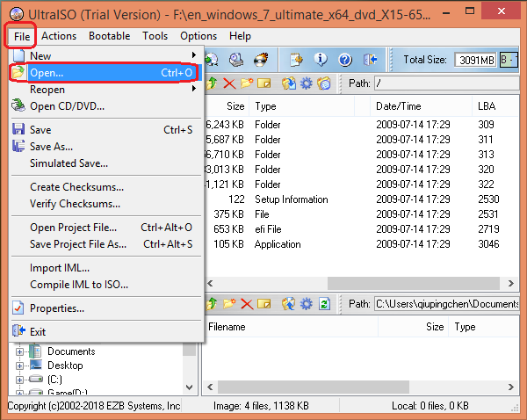Select the Desktop tree item
The width and height of the screenshot is (527, 420).
65,366
